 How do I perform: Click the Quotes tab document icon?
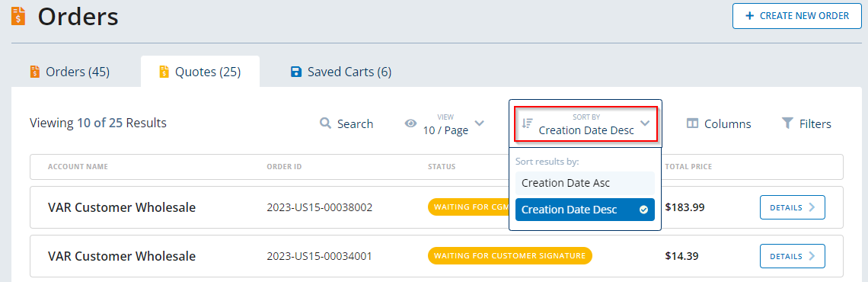coord(164,72)
